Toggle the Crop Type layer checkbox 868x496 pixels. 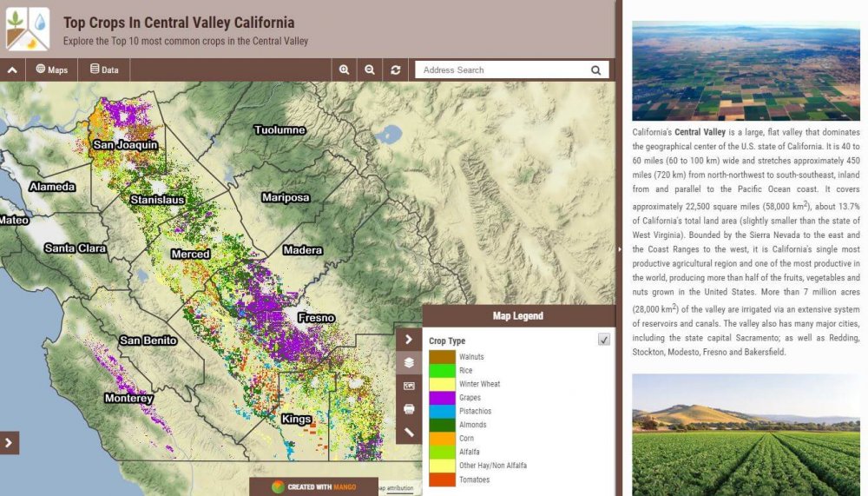pyautogui.click(x=604, y=339)
